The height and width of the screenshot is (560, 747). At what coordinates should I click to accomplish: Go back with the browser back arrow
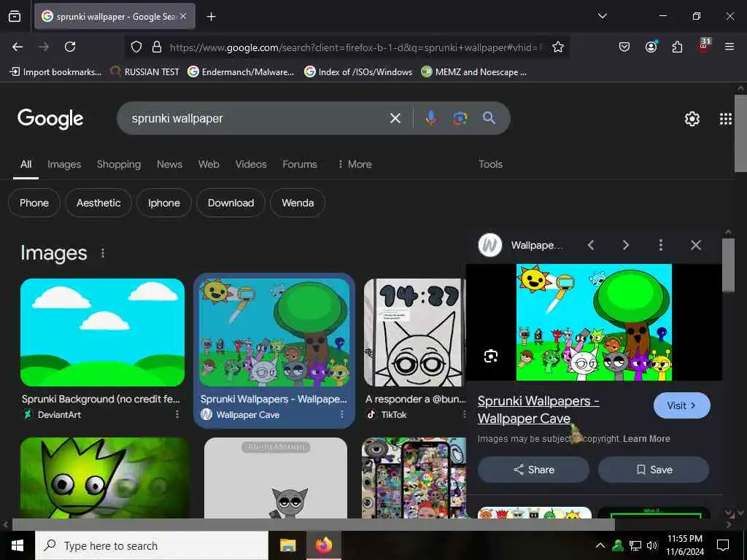[18, 47]
